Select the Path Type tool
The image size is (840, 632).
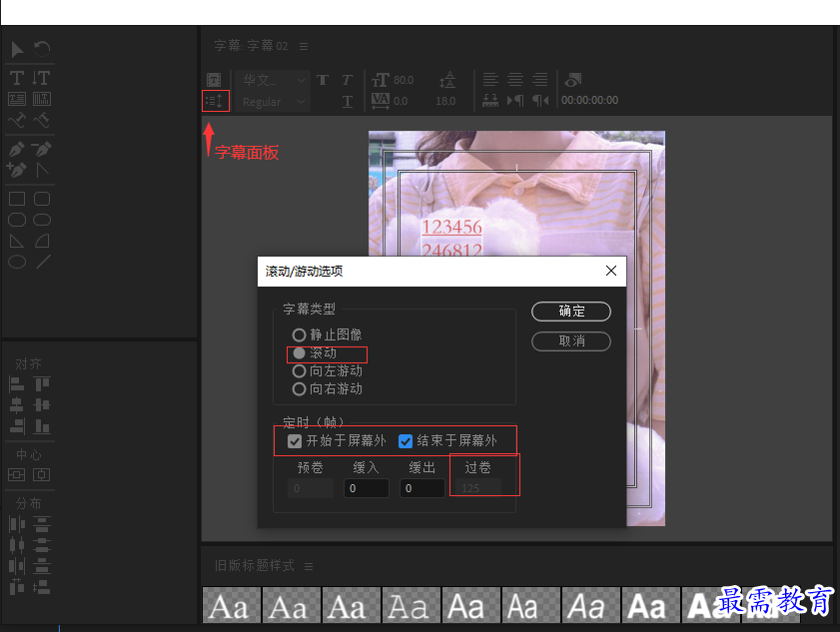pos(17,120)
